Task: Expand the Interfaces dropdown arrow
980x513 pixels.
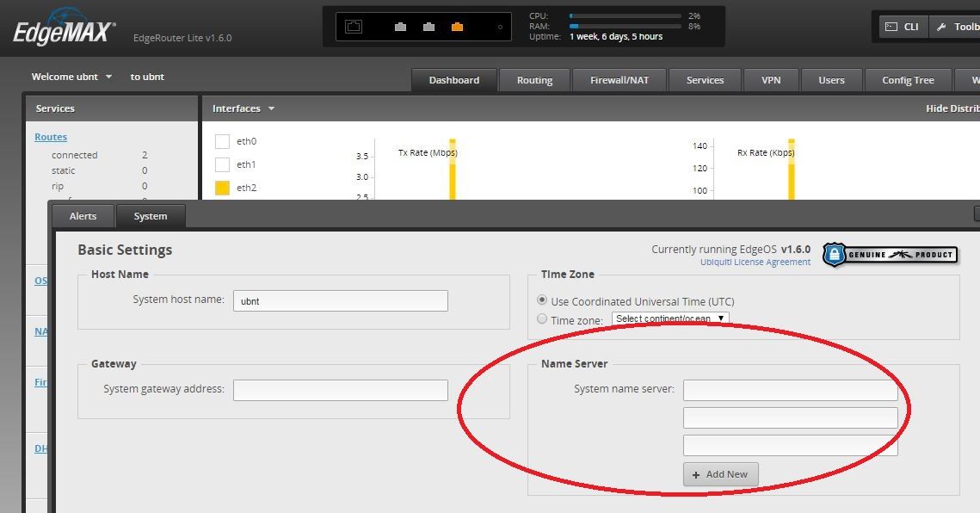Action: 271,108
